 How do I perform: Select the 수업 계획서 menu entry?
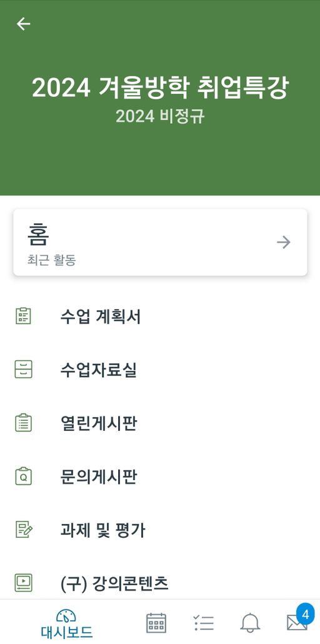click(160, 316)
